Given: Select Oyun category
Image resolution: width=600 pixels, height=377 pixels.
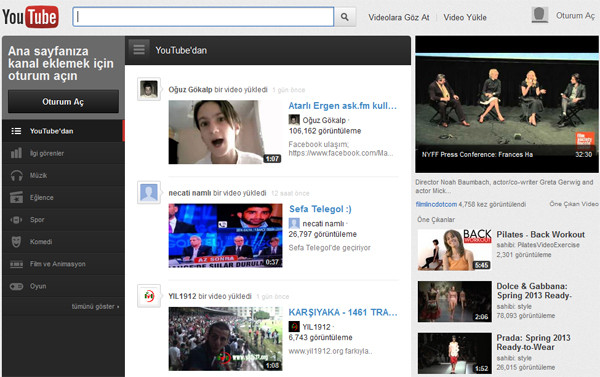Looking at the screenshot, I should 63,286.
